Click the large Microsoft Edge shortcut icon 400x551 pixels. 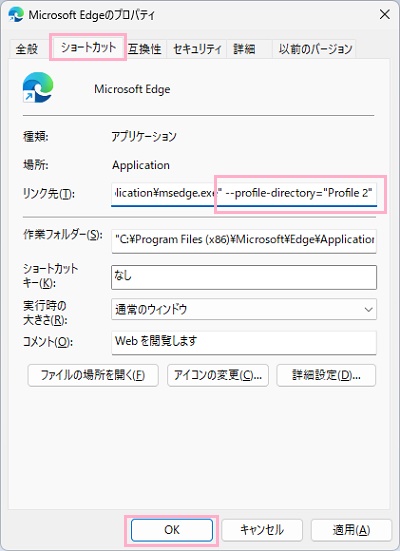click(x=38, y=87)
